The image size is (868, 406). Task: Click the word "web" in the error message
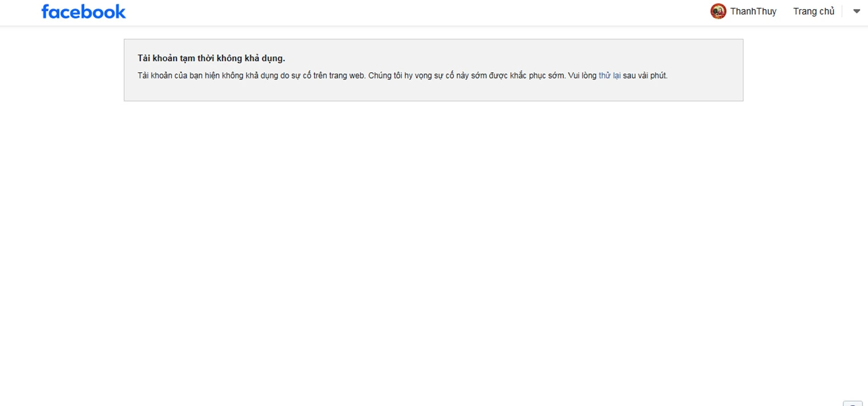[x=356, y=75]
